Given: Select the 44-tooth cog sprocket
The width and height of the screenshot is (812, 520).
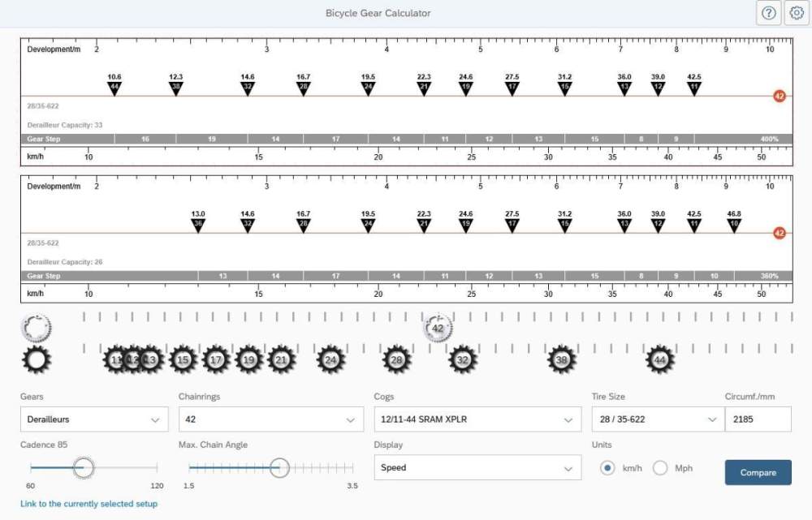Looking at the screenshot, I should (660, 359).
